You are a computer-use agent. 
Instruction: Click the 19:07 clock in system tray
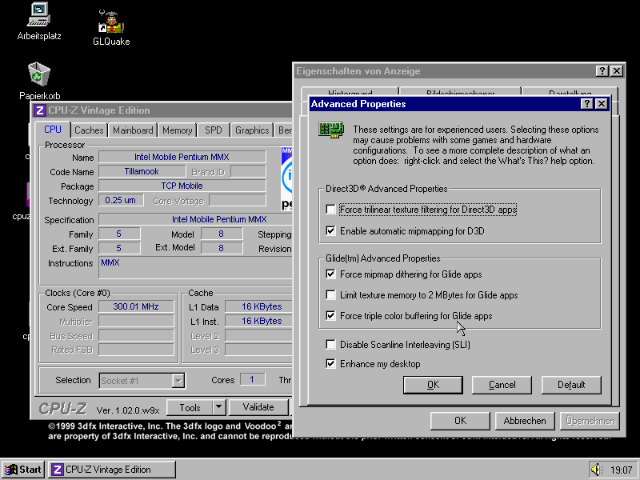[621, 470]
